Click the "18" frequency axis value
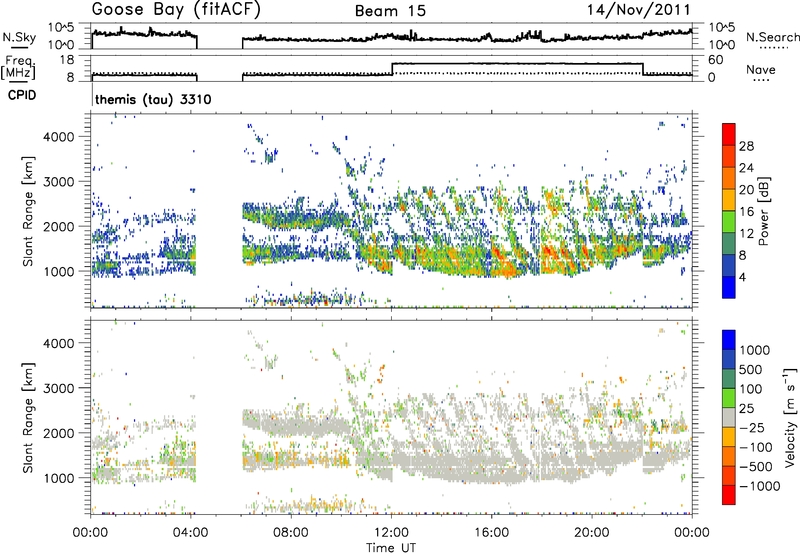800x554 pixels. click(x=67, y=60)
